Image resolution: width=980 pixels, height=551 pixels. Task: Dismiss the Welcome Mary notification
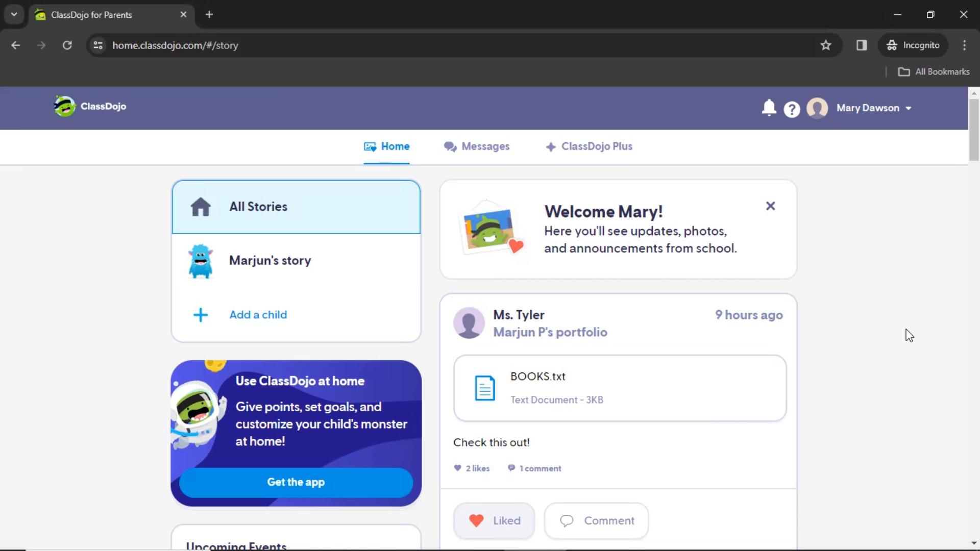point(771,206)
